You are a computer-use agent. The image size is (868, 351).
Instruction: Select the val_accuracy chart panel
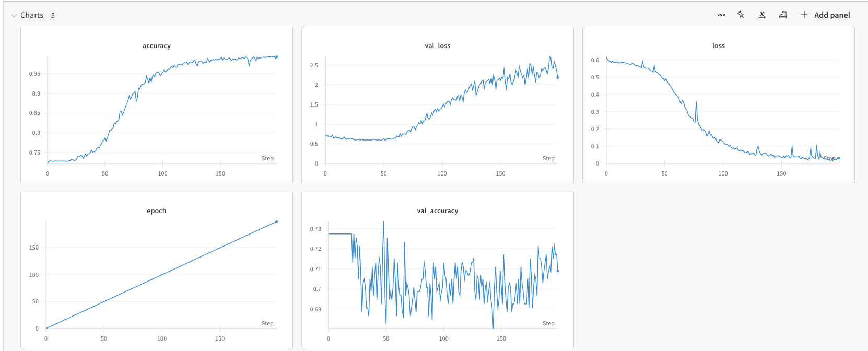coord(438,270)
